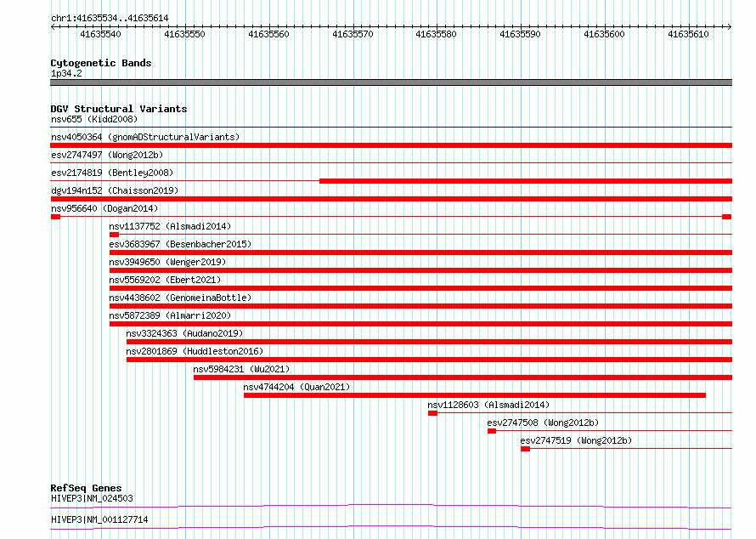756x539 pixels.
Task: Click the magenta line of HIVEP3|NM_024503
Action: tap(391, 506)
